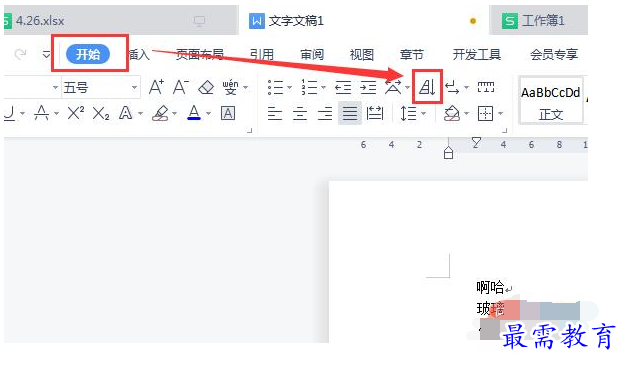Screen dimensions: 624x368
Task: Click the borders grid icon
Action: (486, 114)
